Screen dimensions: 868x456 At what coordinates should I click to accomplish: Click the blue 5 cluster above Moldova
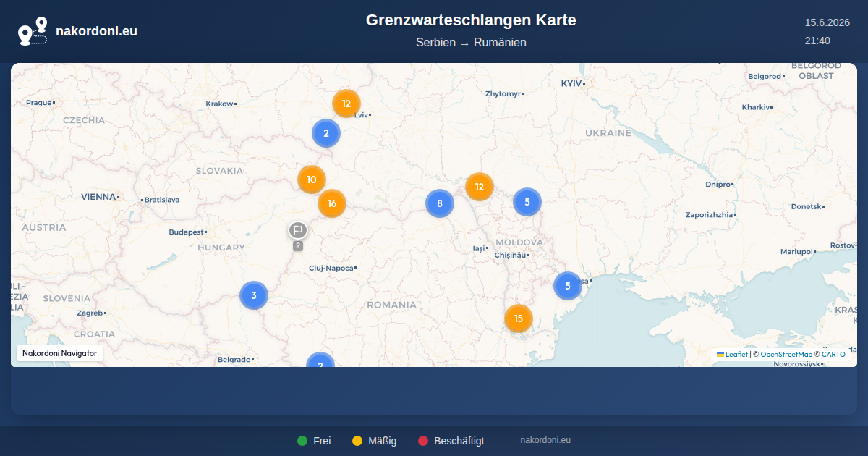[527, 202]
